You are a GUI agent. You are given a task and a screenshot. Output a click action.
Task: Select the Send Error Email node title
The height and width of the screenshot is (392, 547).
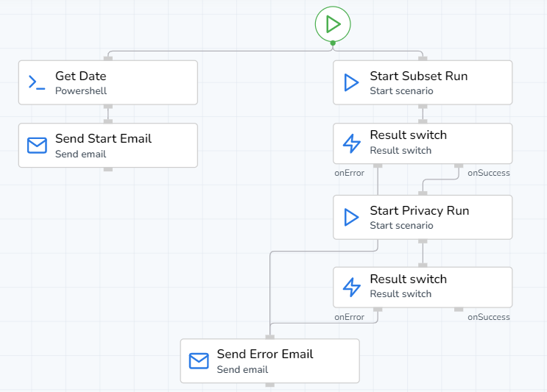265,354
